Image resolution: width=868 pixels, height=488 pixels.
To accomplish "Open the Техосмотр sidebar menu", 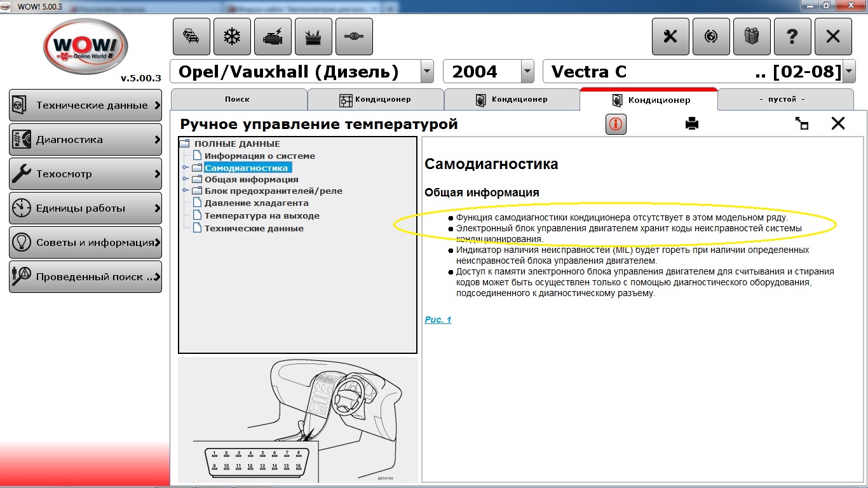I will click(85, 174).
